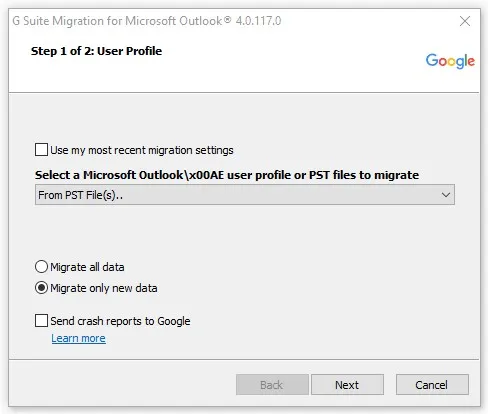Image resolution: width=488 pixels, height=414 pixels.
Task: Click the 'Step 1 of 2: User Profile' heading
Action: pyautogui.click(x=96, y=51)
